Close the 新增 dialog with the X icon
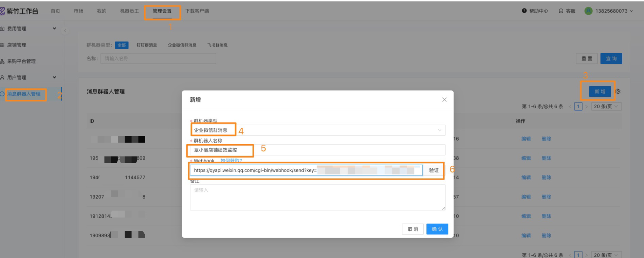Image resolution: width=644 pixels, height=258 pixels. (444, 99)
